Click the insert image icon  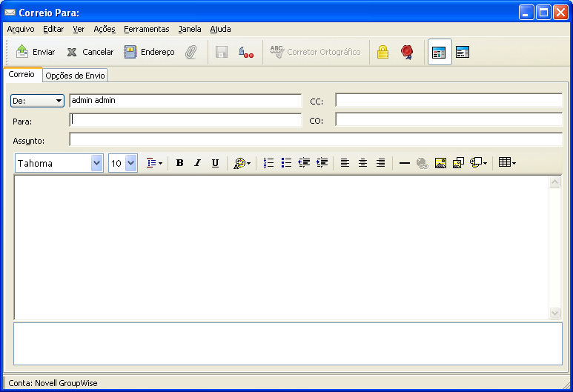pos(440,163)
